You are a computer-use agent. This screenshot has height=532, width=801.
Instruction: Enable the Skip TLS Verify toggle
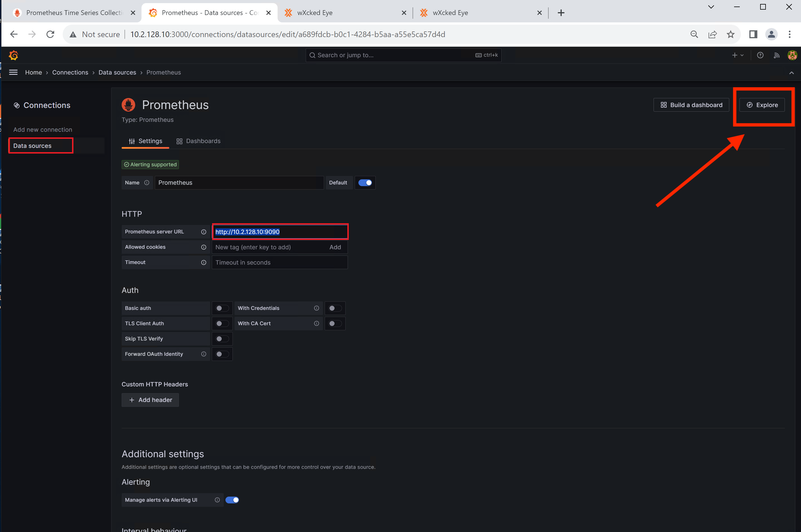222,339
